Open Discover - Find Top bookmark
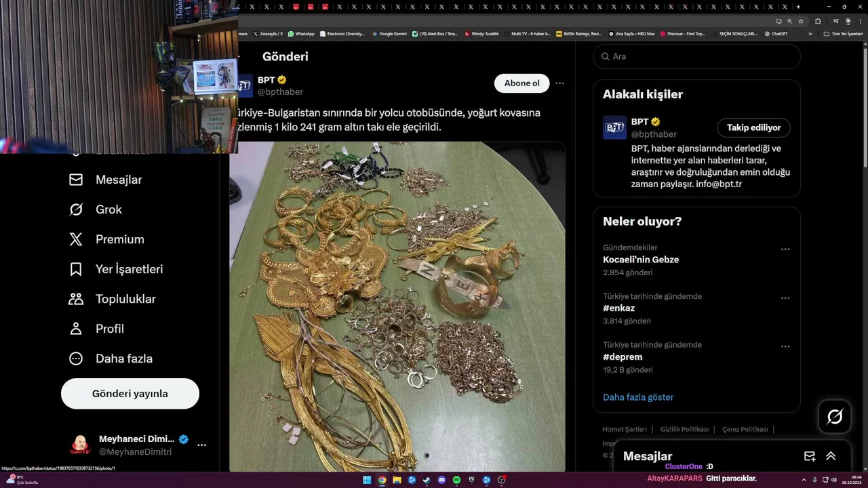 [683, 33]
